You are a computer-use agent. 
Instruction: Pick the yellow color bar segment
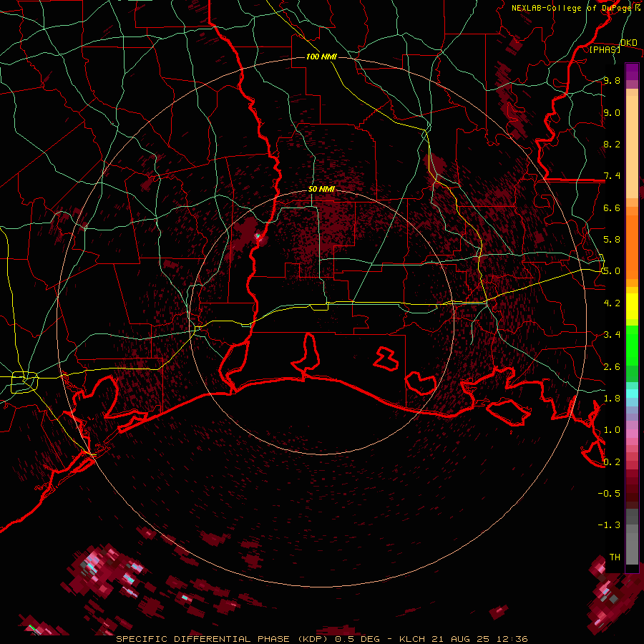pos(632,306)
